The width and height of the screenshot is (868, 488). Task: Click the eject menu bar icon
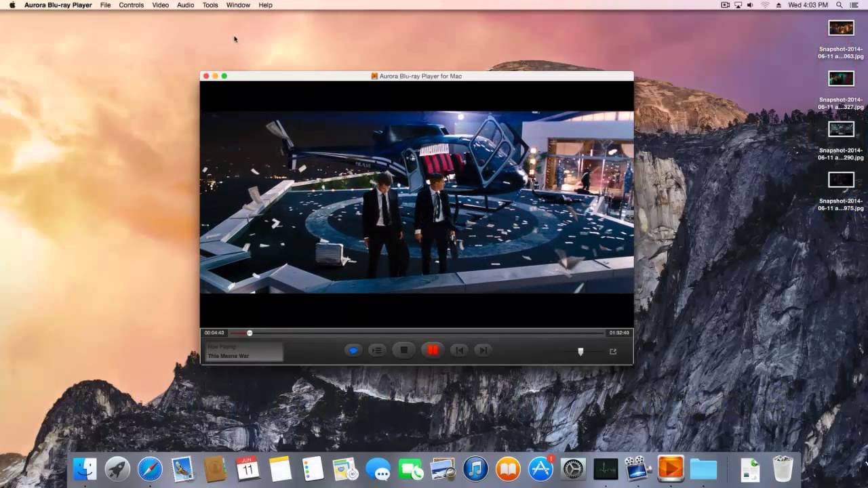tap(778, 5)
